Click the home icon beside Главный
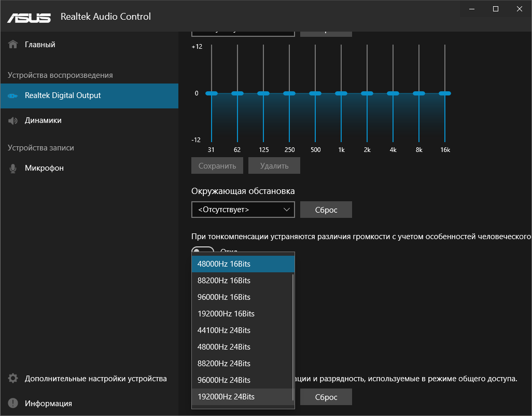 point(12,44)
